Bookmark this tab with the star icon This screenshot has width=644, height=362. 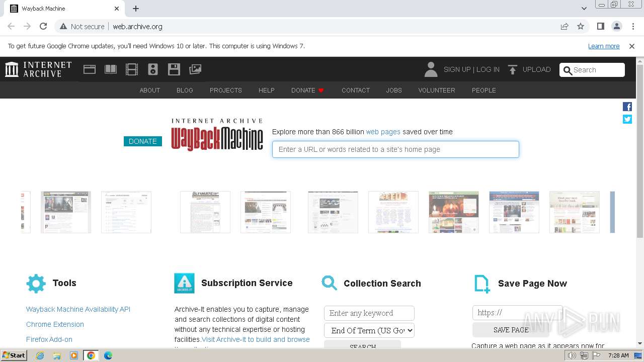coord(581,26)
